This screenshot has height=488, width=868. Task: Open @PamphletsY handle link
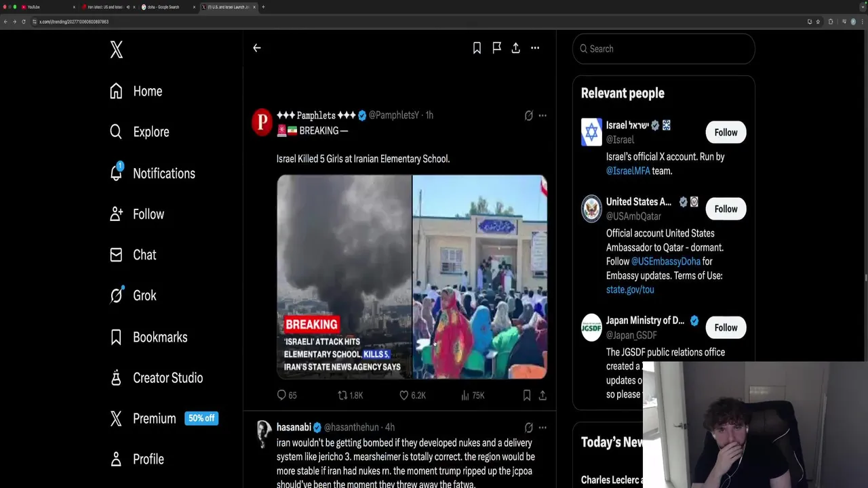[x=394, y=115]
